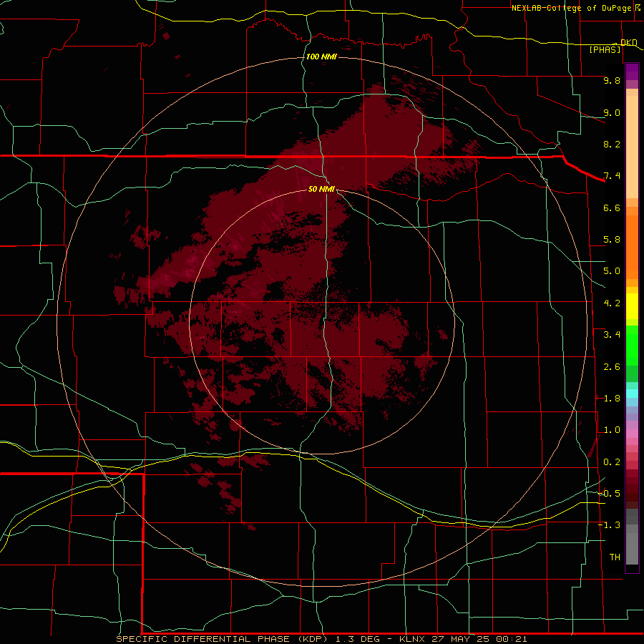Viewport: 644px width, 644px height.
Task: Click the 50 NMI range ring label
Action: 321,189
